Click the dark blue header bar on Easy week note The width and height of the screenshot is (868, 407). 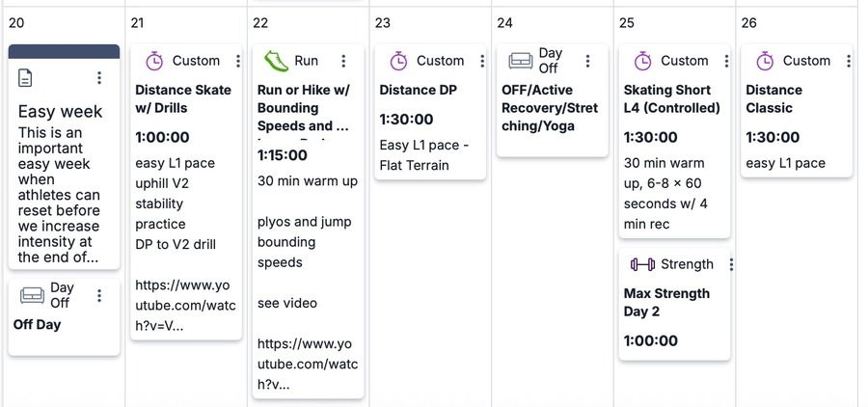tap(64, 50)
